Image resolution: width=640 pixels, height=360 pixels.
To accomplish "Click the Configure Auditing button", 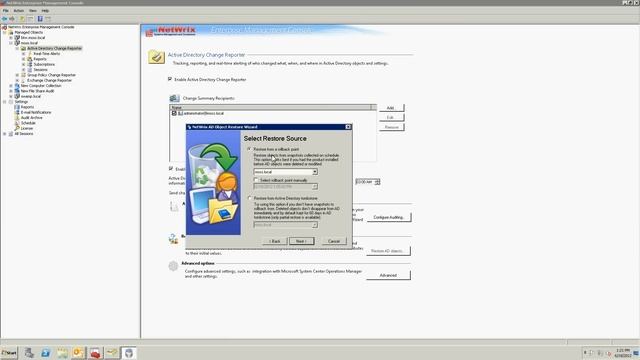I will coord(389,217).
